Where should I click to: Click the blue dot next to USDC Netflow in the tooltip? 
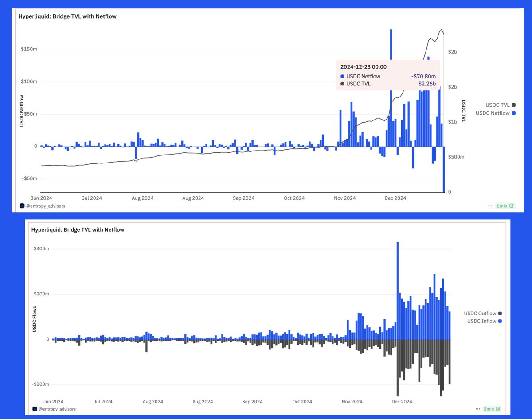(x=342, y=77)
